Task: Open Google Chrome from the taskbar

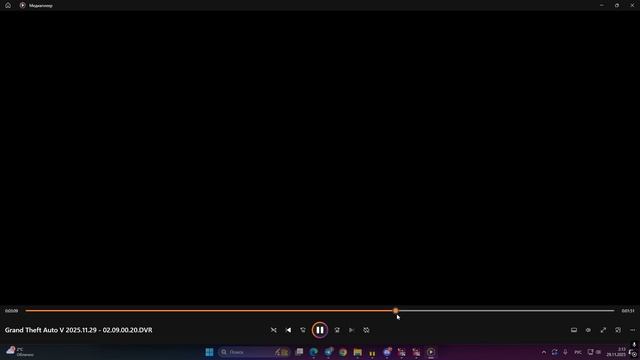Action: tap(343, 352)
